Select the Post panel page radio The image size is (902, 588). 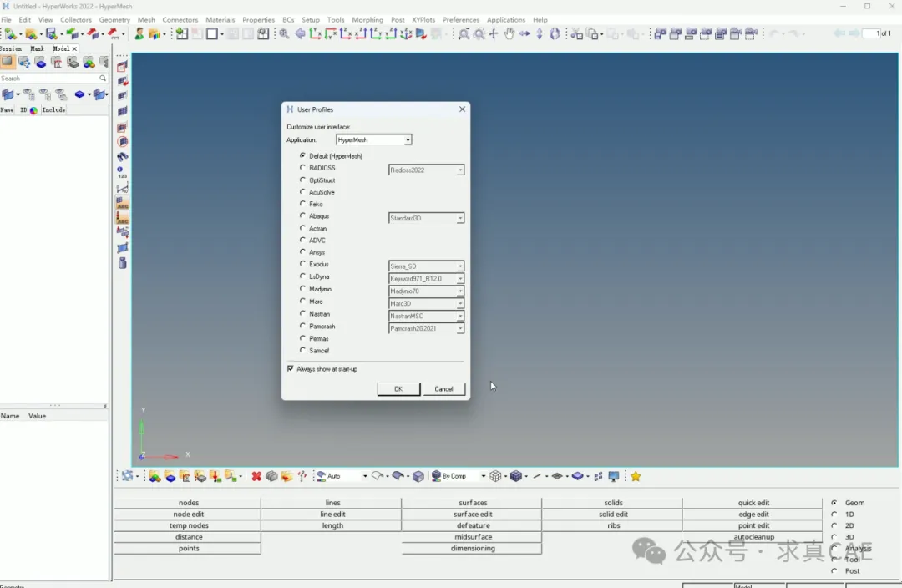834,570
